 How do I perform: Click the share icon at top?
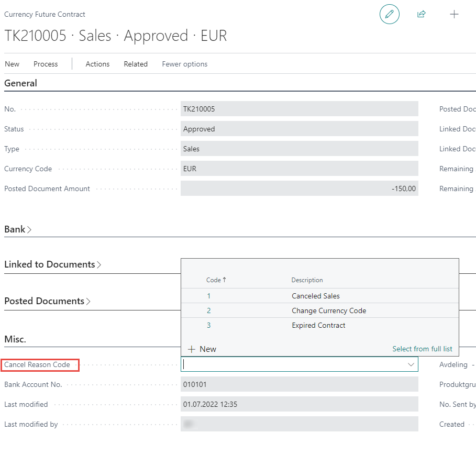tap(421, 15)
